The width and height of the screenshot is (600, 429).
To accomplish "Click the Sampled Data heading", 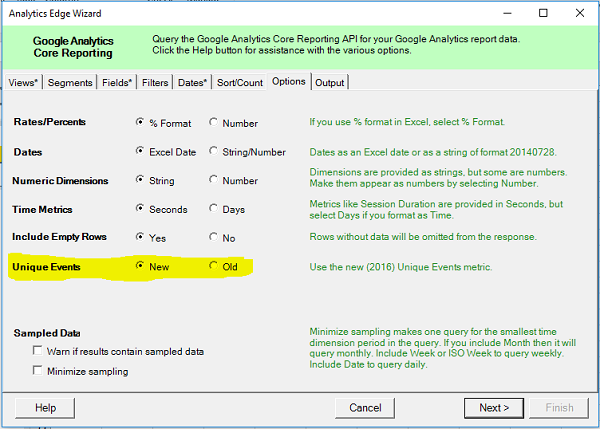I will [47, 333].
